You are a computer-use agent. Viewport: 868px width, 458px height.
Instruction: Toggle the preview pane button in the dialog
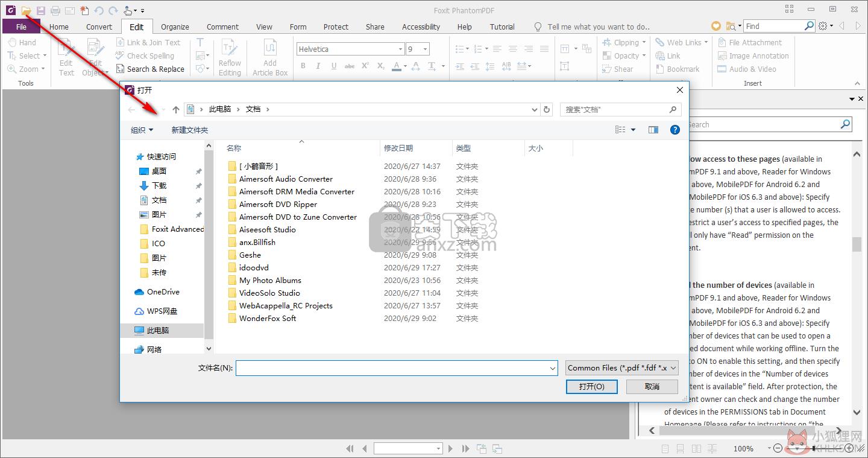tap(653, 129)
